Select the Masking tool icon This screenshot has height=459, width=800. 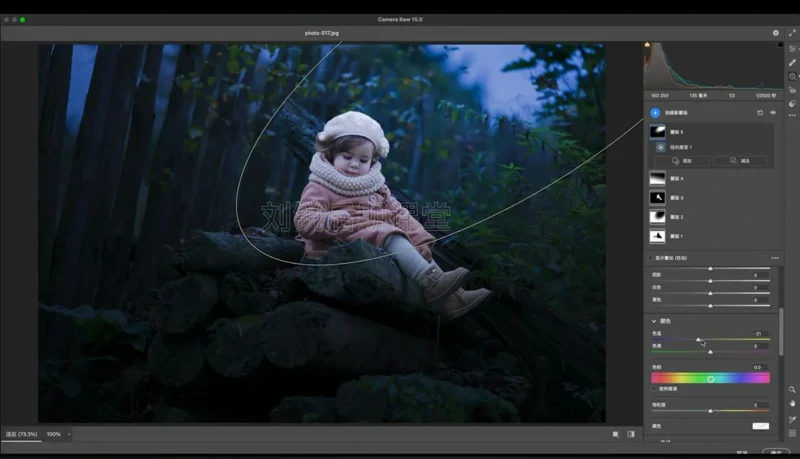click(792, 76)
